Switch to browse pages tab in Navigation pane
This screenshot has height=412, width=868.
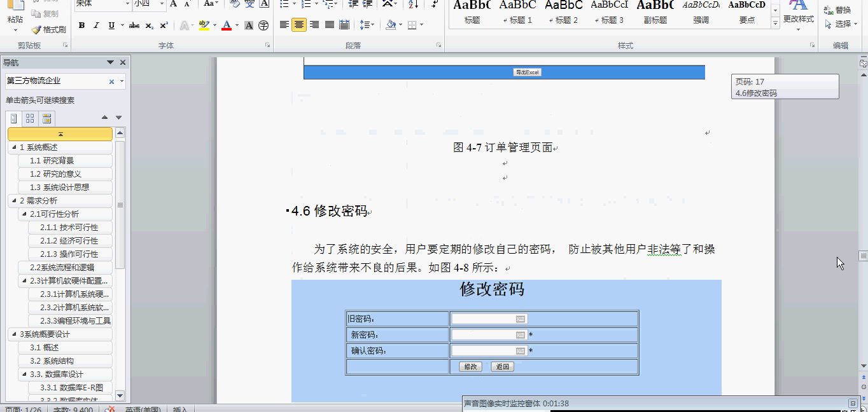click(x=30, y=118)
